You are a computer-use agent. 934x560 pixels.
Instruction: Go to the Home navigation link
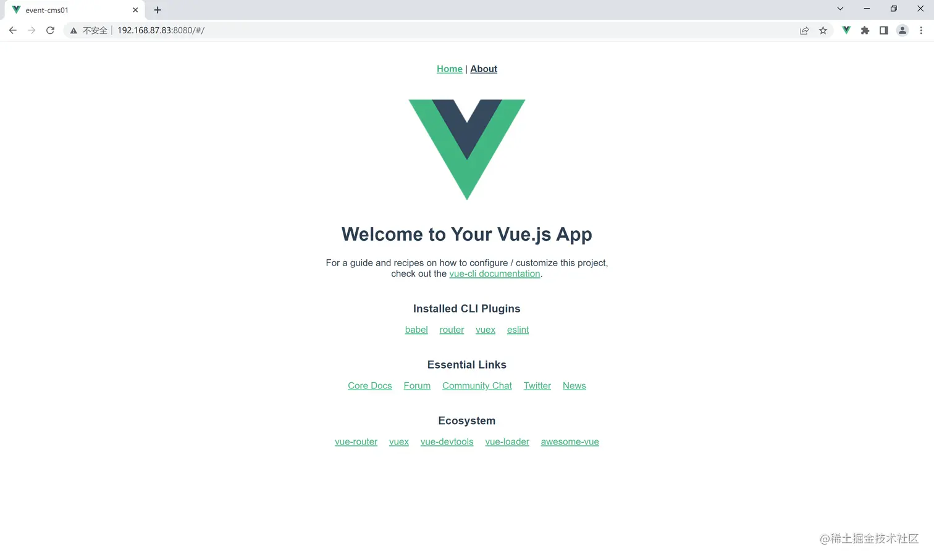pyautogui.click(x=449, y=69)
